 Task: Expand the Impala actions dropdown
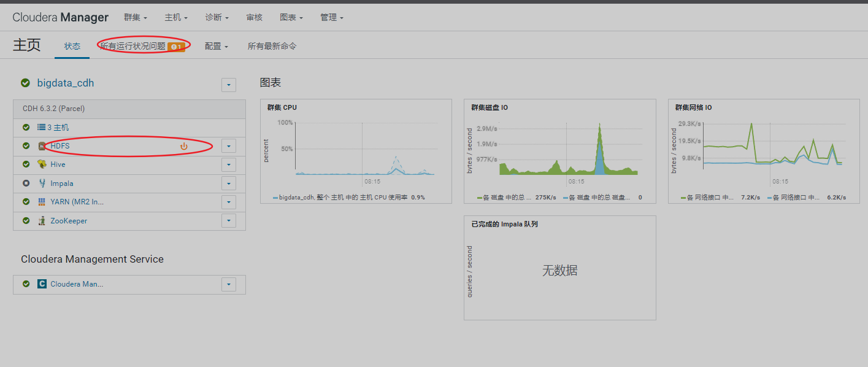pyautogui.click(x=229, y=183)
